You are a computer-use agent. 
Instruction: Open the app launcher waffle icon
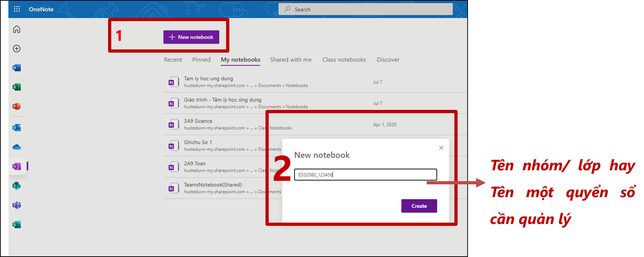17,9
